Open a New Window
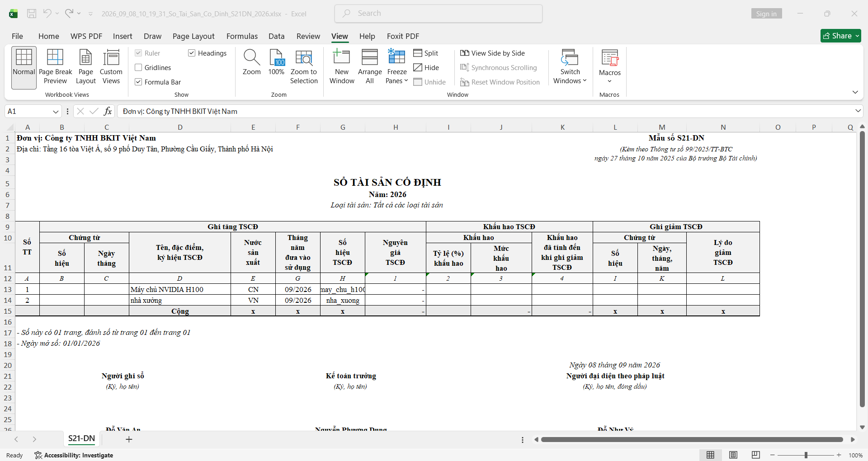 tap(342, 68)
